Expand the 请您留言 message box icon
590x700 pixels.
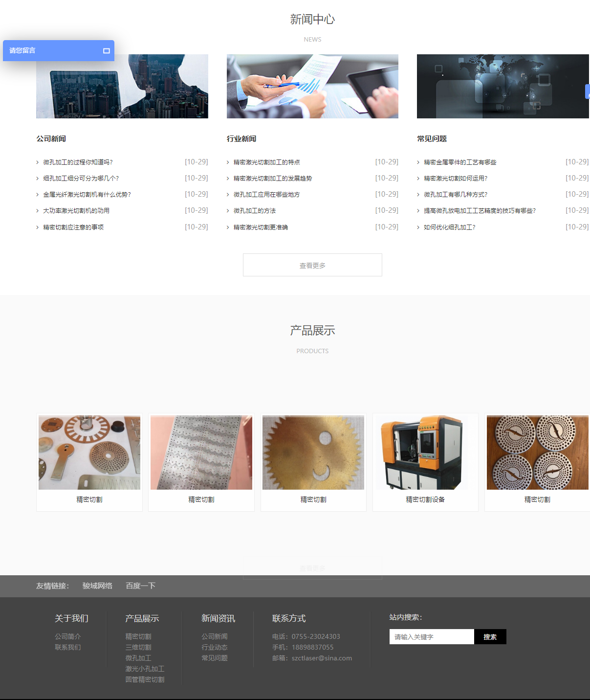[106, 51]
